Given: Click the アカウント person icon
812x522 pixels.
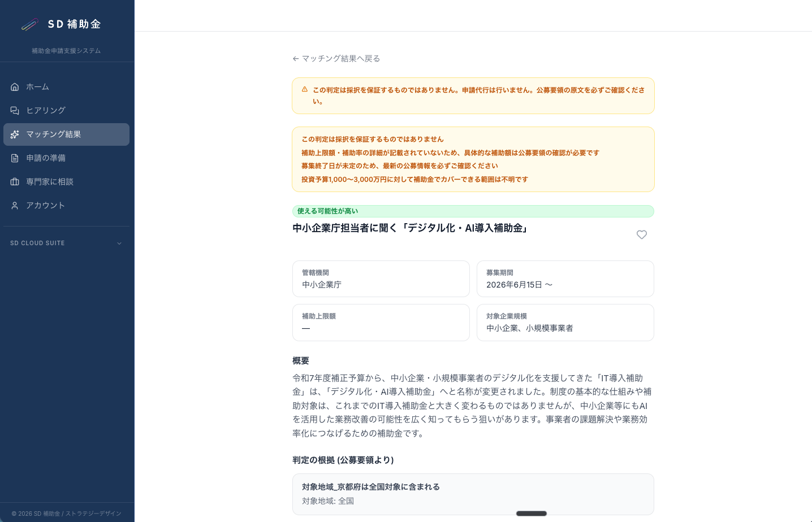Looking at the screenshot, I should coord(15,206).
